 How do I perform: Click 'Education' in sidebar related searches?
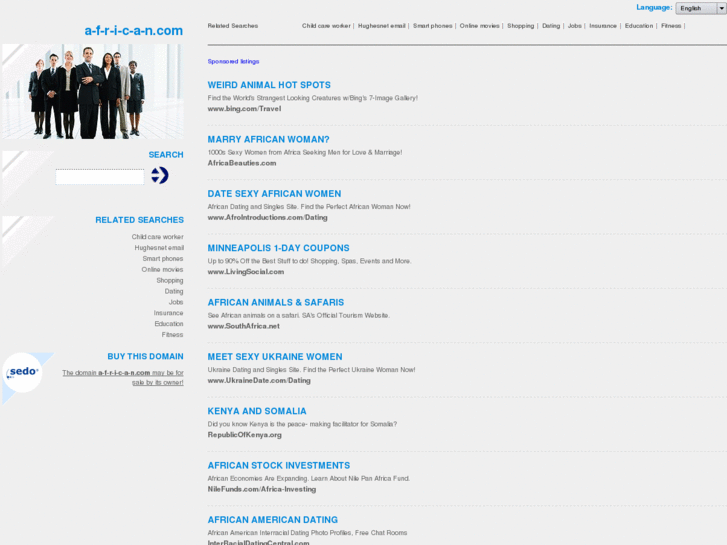(169, 323)
